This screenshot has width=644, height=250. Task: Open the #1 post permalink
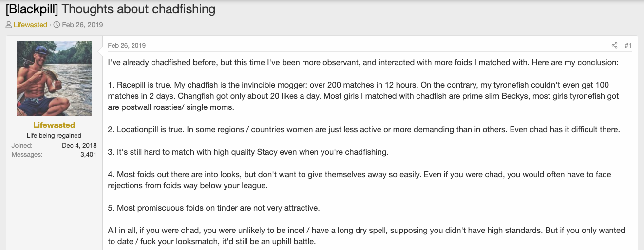coord(628,45)
